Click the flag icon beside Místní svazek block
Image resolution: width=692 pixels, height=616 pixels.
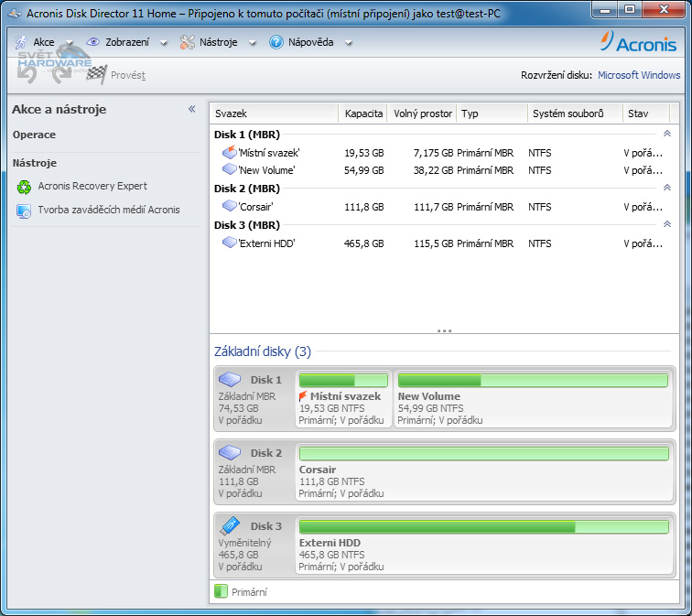tap(303, 395)
